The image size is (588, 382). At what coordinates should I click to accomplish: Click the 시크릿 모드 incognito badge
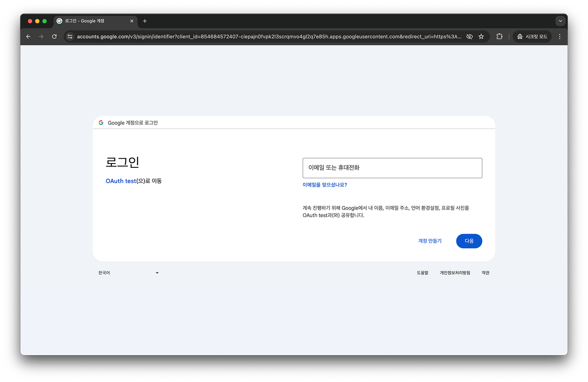pos(532,36)
